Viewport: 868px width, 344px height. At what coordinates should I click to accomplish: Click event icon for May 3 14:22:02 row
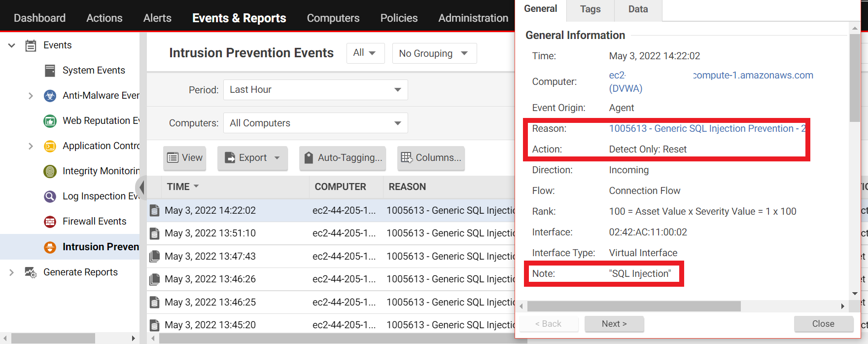(154, 210)
